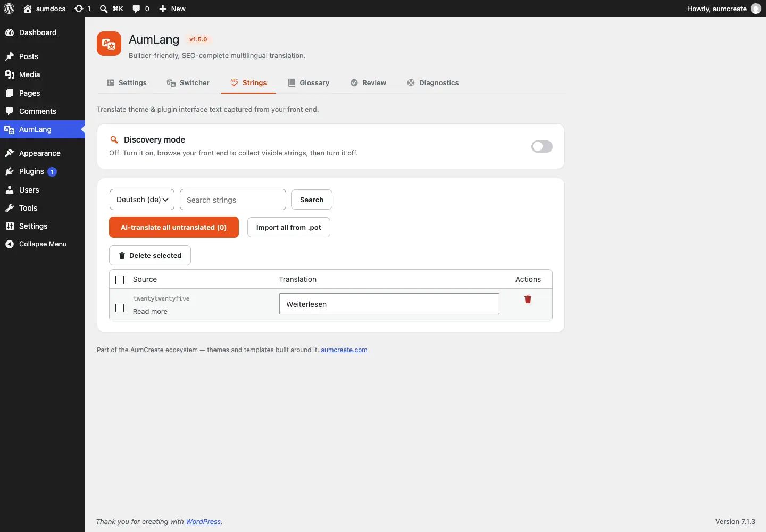Click AI-translate all untranslated button
The height and width of the screenshot is (532, 766).
(x=174, y=227)
